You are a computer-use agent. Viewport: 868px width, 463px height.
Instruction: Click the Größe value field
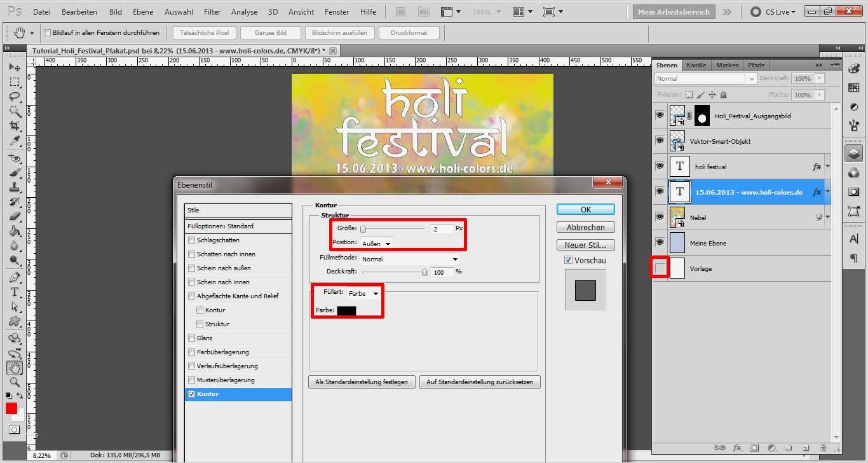coord(442,228)
